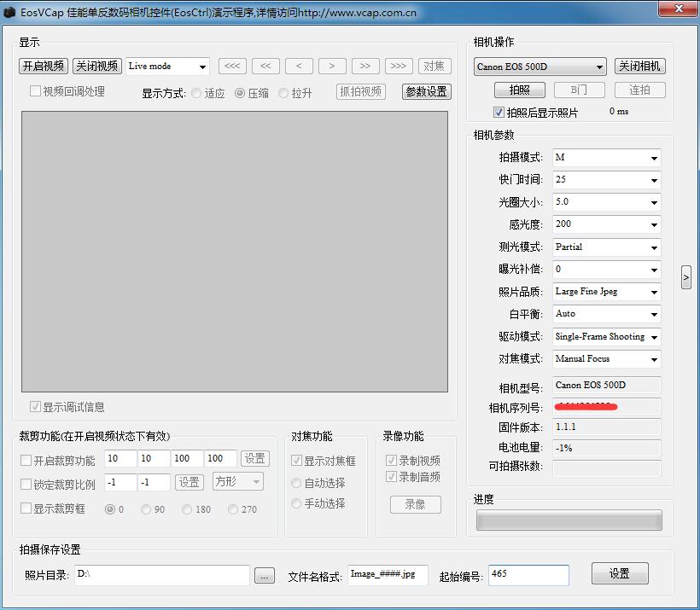Image resolution: width=700 pixels, height=610 pixels.
Task: Click the '>>>' focus step button
Action: pyautogui.click(x=398, y=66)
